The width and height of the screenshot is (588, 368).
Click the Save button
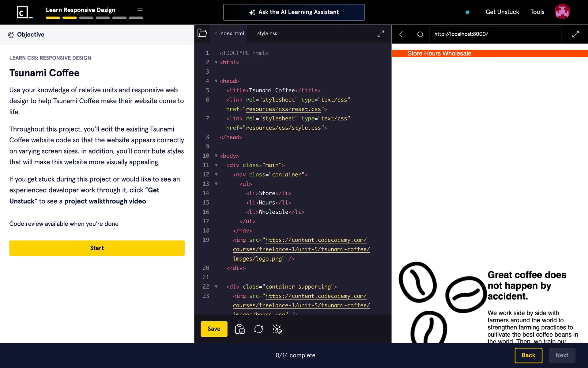(214, 329)
